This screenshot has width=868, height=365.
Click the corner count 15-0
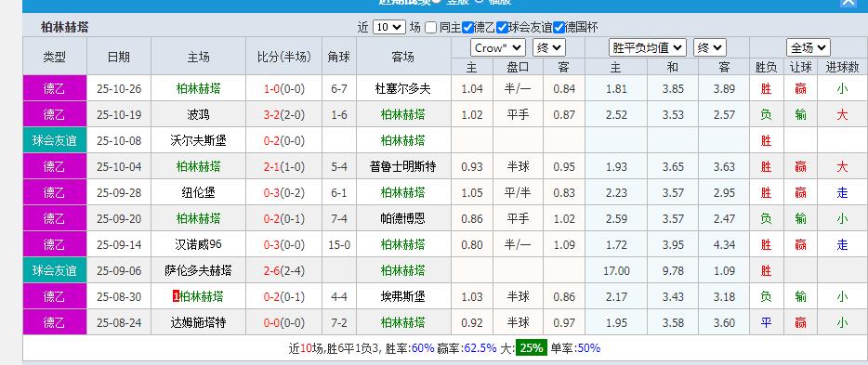click(339, 244)
